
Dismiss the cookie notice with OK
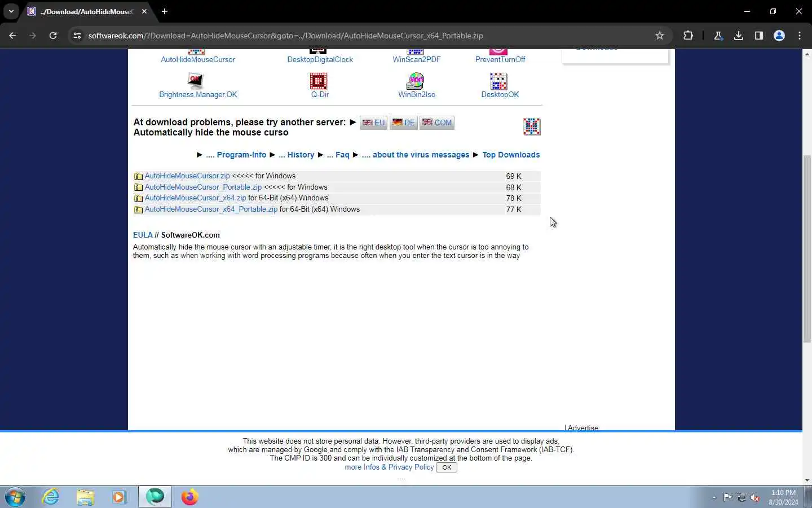[x=447, y=467]
